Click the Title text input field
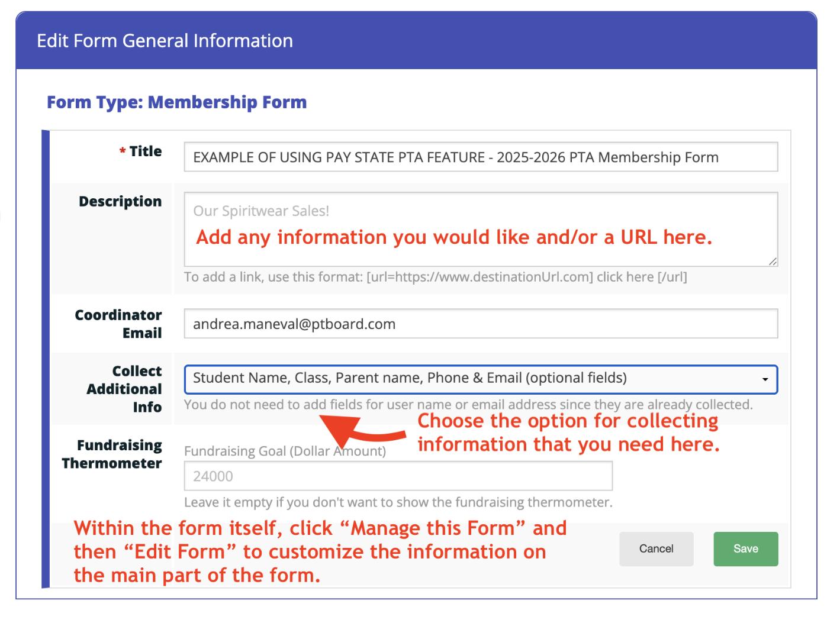The width and height of the screenshot is (840, 639). 480,157
